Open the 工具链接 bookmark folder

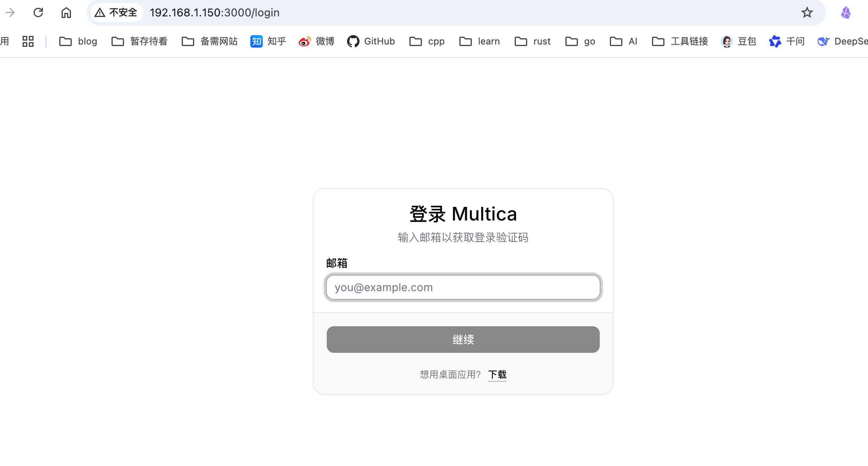click(680, 41)
